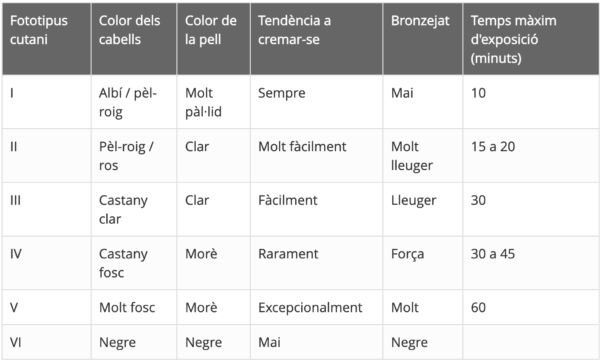Image resolution: width=600 pixels, height=362 pixels.
Task: Select the phototype 'VI' row label
Action: [47, 342]
